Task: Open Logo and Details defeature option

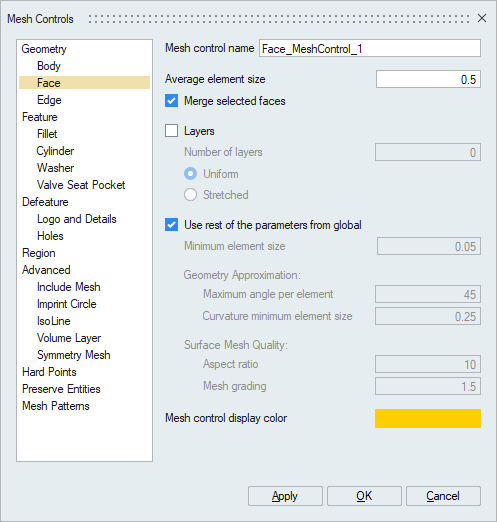Action: pyautogui.click(x=77, y=219)
